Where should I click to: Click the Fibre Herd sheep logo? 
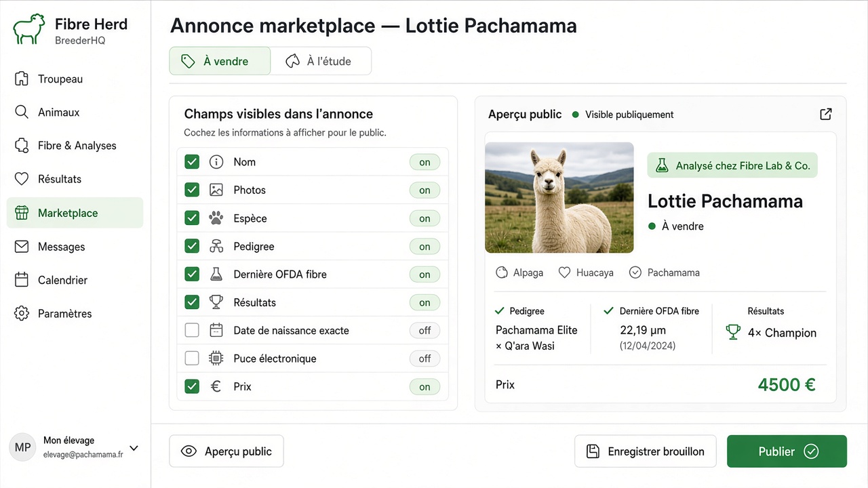pos(29,30)
